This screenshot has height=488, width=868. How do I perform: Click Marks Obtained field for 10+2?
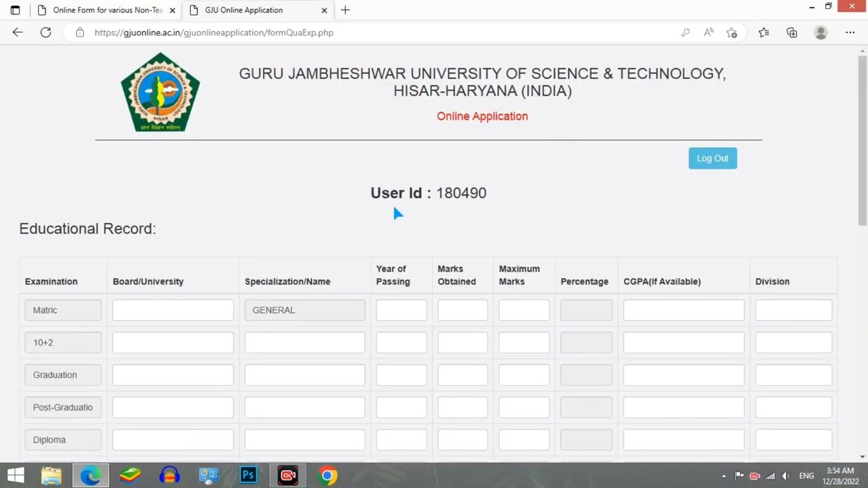click(462, 342)
